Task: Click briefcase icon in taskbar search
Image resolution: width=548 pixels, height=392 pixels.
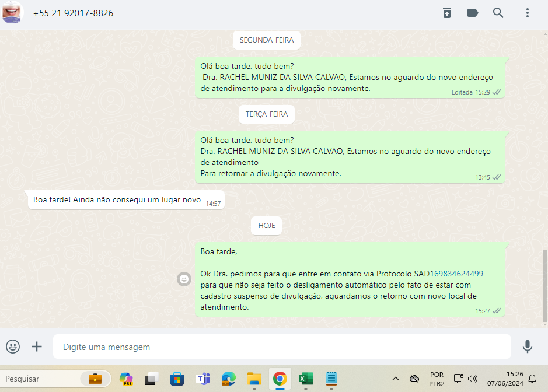Action: point(95,379)
